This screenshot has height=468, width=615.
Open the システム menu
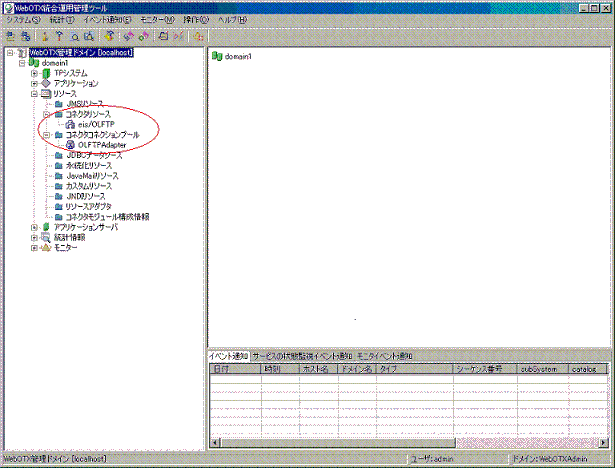[x=23, y=20]
